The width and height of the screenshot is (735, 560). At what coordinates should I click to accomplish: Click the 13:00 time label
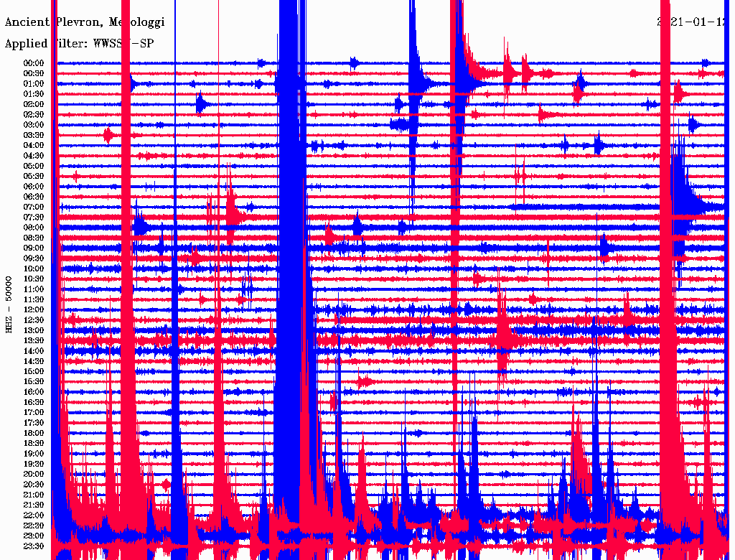coord(34,330)
